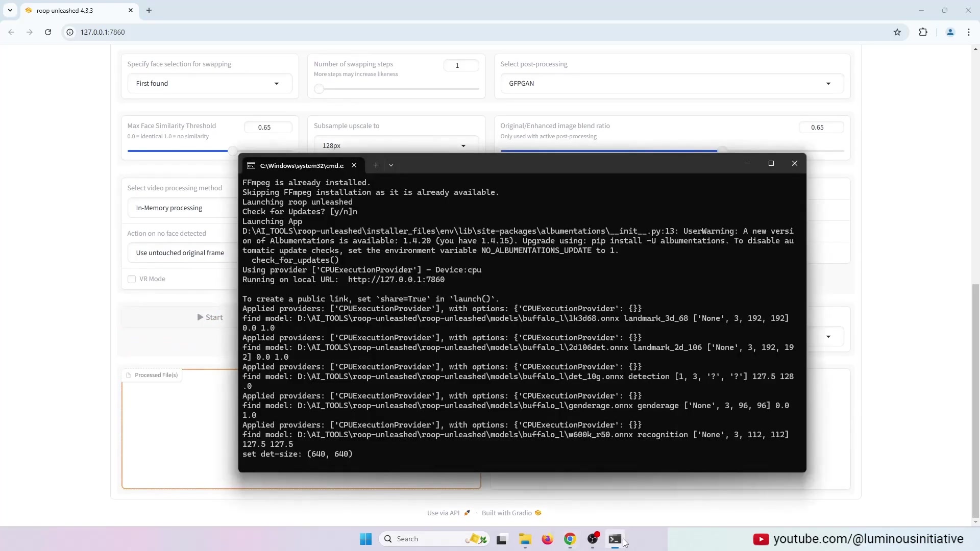Bookmark this page with star icon
The height and width of the screenshot is (551, 980).
tap(897, 32)
